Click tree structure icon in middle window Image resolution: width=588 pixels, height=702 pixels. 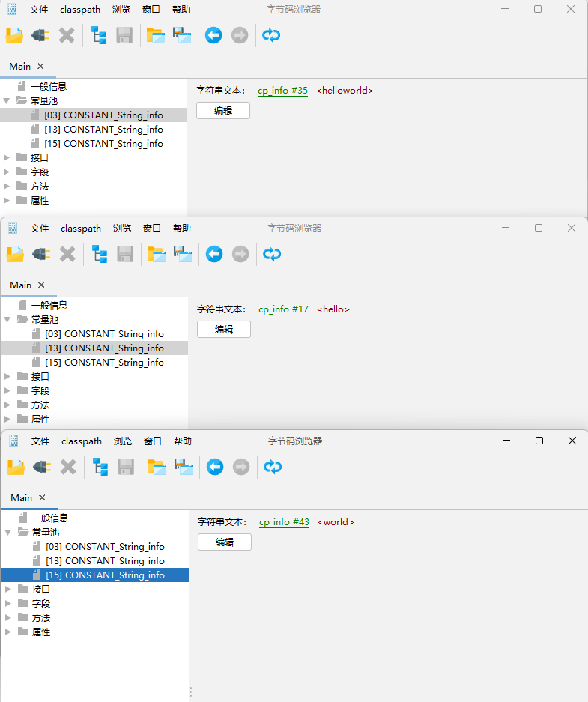[100, 254]
